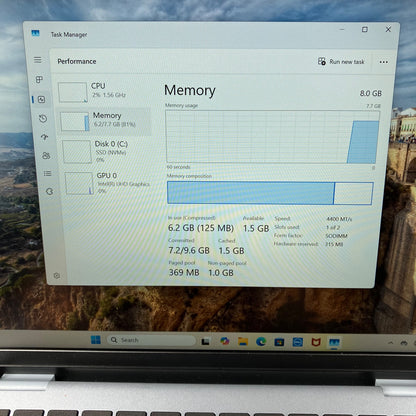Open File Explorer from the taskbar

(243, 341)
